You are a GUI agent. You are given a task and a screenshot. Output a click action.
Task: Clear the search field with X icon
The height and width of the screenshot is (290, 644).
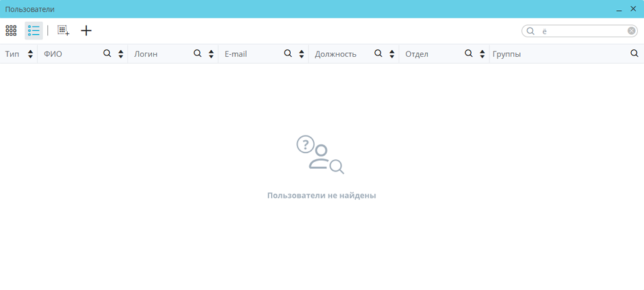[x=631, y=31]
